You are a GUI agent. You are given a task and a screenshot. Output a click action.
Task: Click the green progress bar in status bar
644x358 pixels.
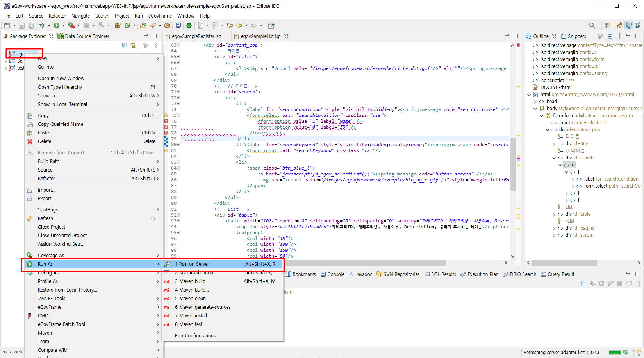(615, 353)
